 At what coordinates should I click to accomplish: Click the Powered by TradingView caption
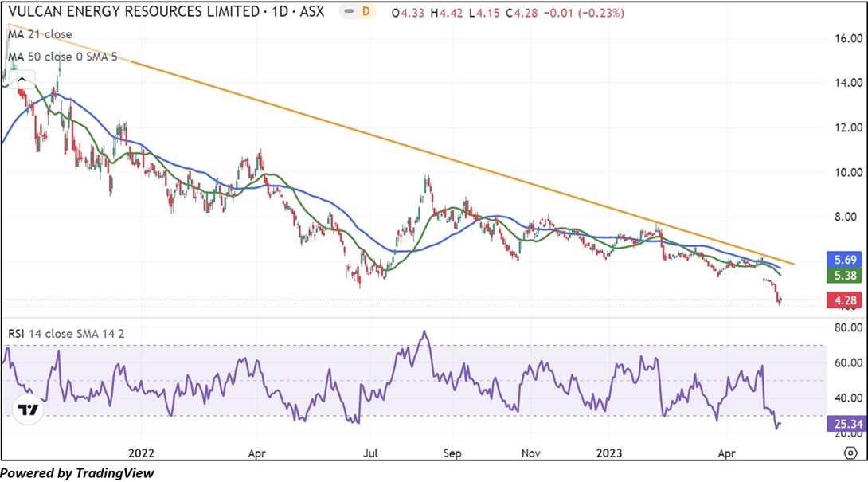coord(77,473)
